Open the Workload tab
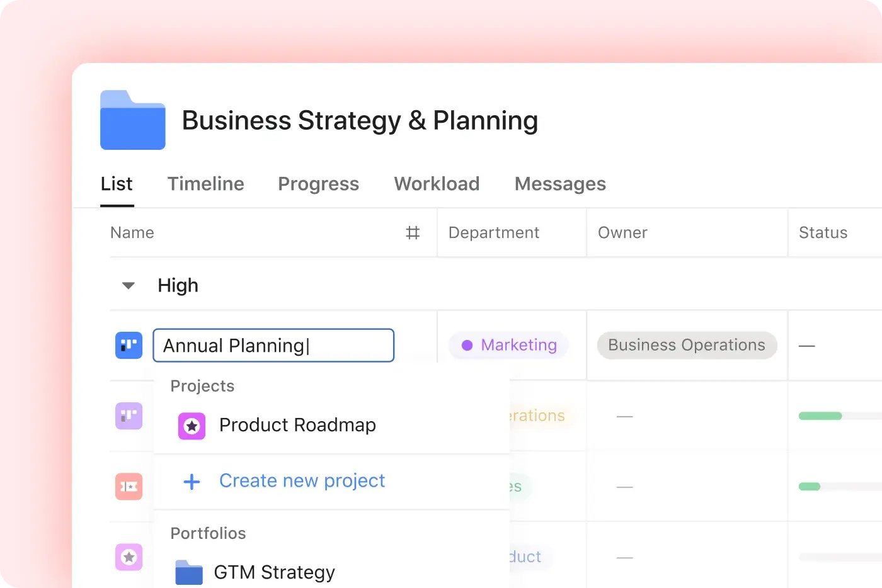This screenshot has height=588, width=882. point(437,184)
